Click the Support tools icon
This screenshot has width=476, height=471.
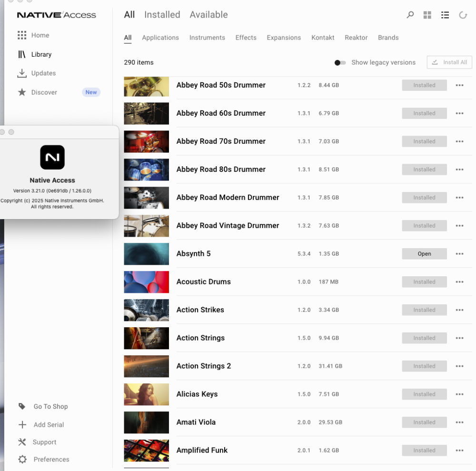coord(22,442)
